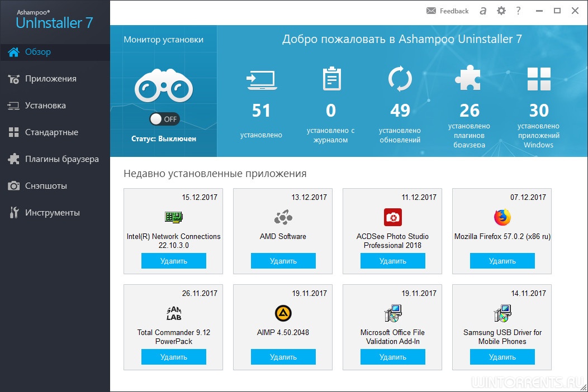The width and height of the screenshot is (588, 392).
Task: Click the Стандартные grid icon in sidebar
Action: (x=13, y=132)
